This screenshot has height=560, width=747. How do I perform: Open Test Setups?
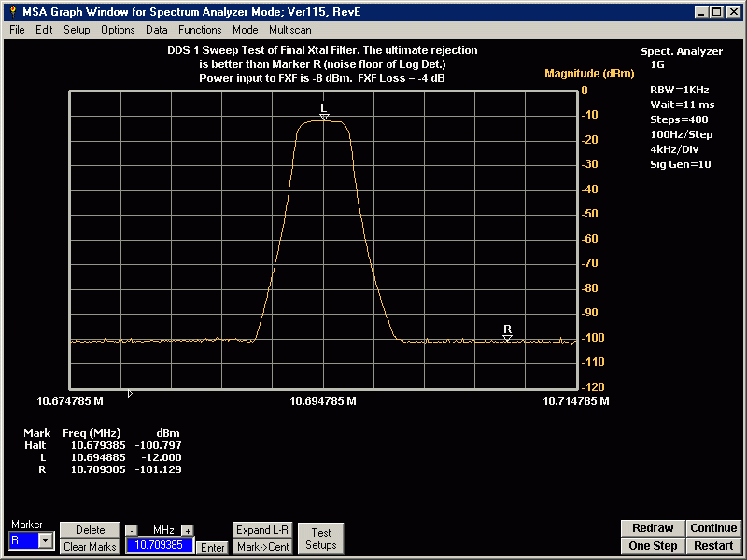(x=320, y=539)
